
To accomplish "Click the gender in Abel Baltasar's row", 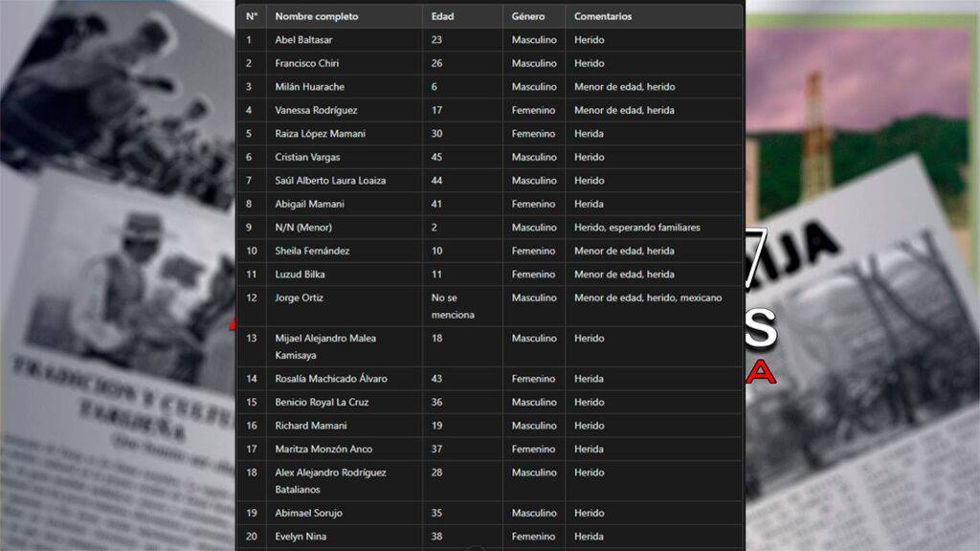I will point(534,40).
